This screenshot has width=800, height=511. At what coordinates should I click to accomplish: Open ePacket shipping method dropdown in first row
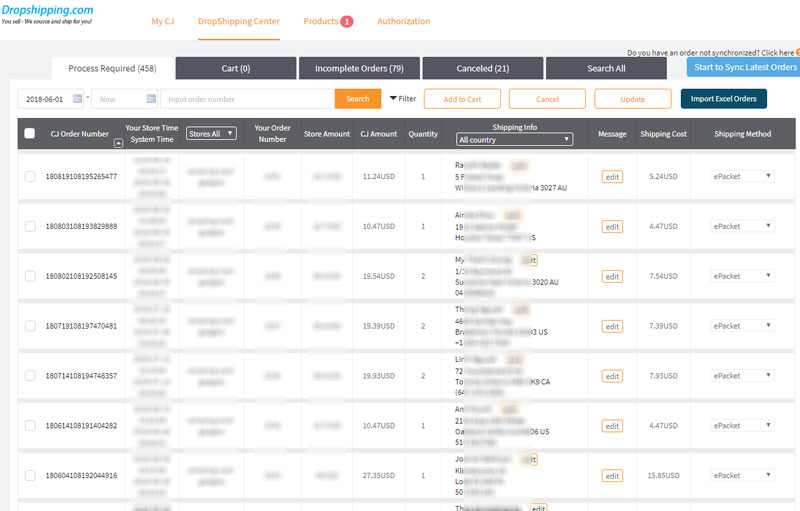[742, 176]
